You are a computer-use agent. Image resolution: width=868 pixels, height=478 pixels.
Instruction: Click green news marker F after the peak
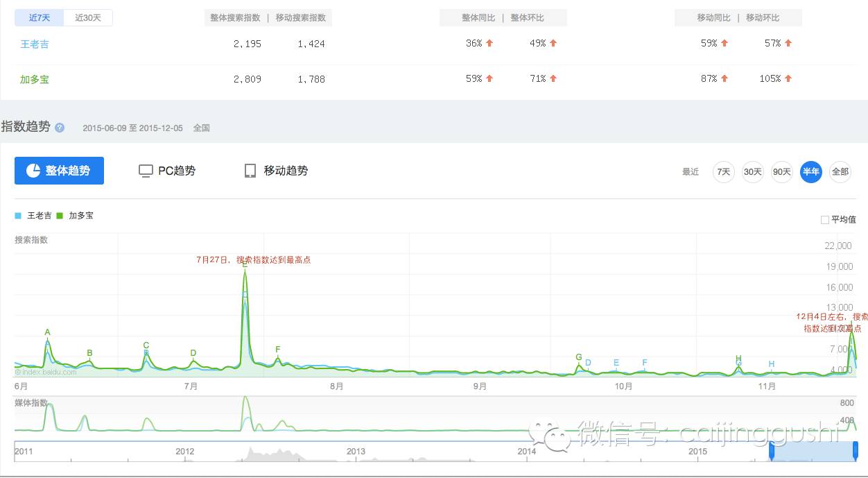coord(278,350)
